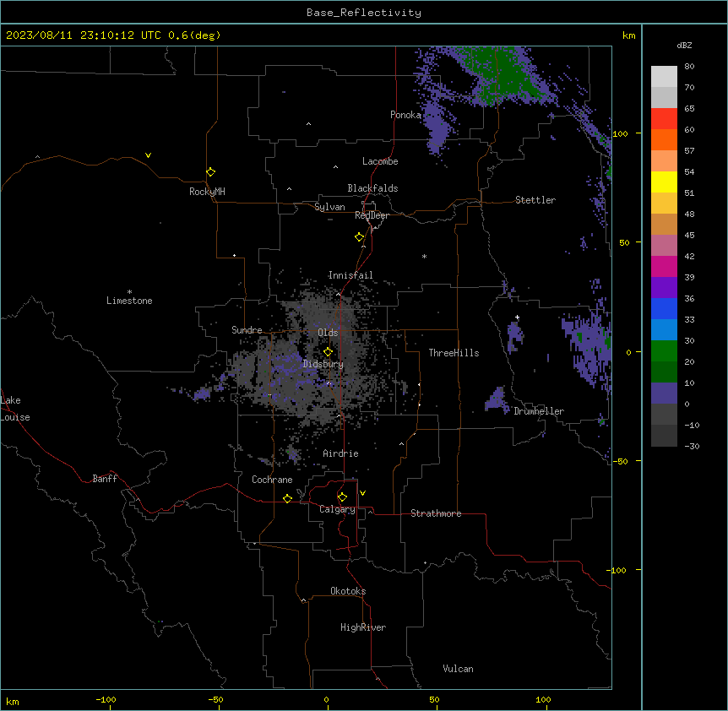Image resolution: width=728 pixels, height=711 pixels.
Task: Click the Blackfalds label
Action: click(x=372, y=188)
